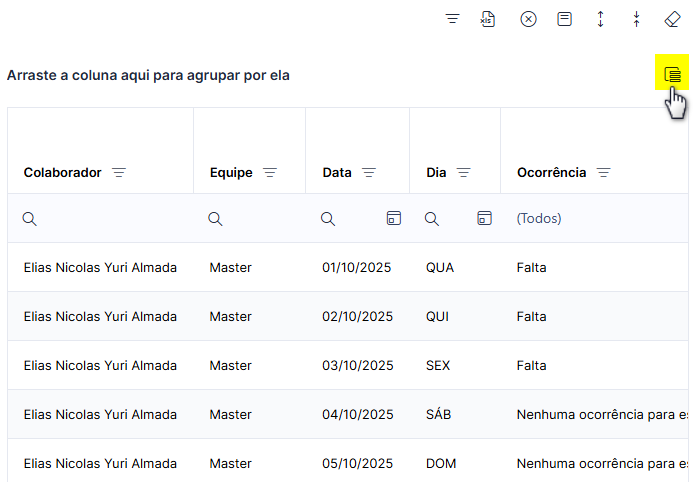Click search icon in Colaborador filter row
The width and height of the screenshot is (694, 482).
(30, 219)
